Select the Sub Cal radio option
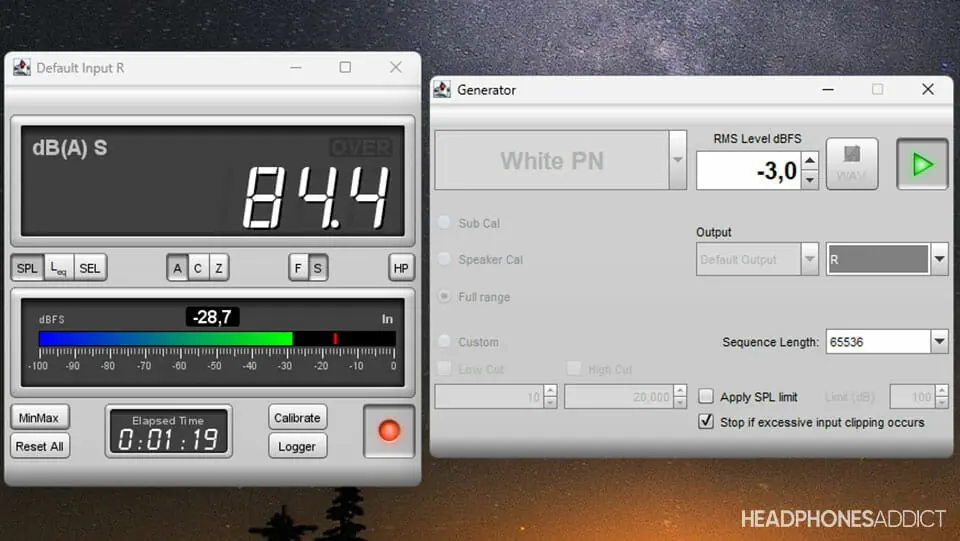This screenshot has width=960, height=541. tap(444, 223)
